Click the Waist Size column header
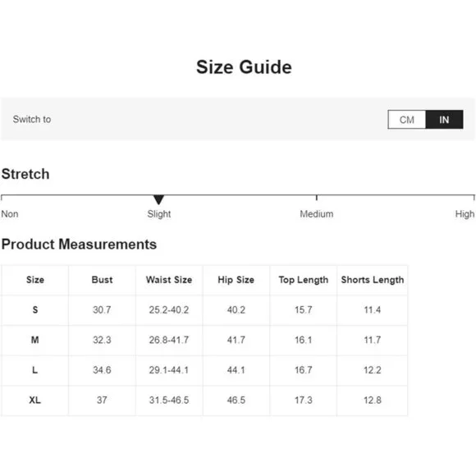Viewport: 476px width, 476px height. click(x=169, y=280)
